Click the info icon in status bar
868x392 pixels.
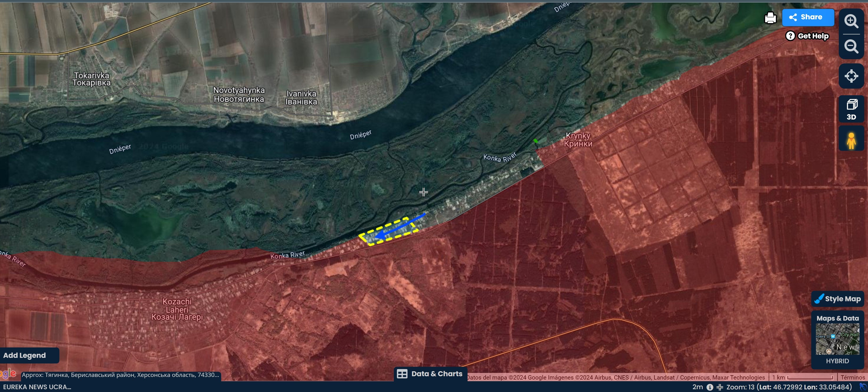click(710, 387)
